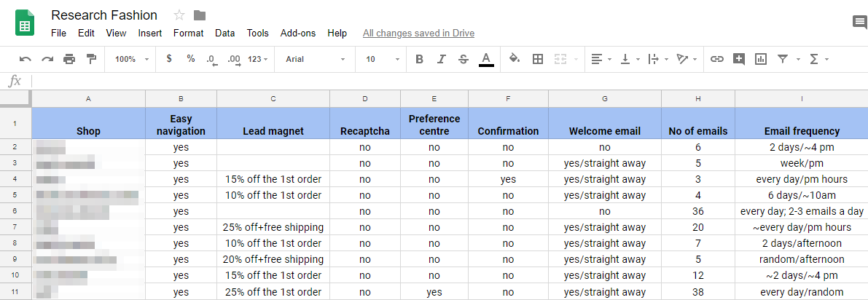Redo the last action

(47, 59)
